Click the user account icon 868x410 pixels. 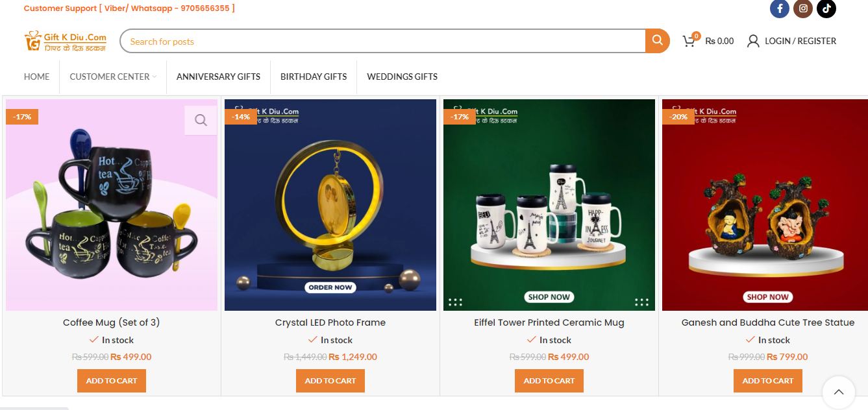point(752,41)
